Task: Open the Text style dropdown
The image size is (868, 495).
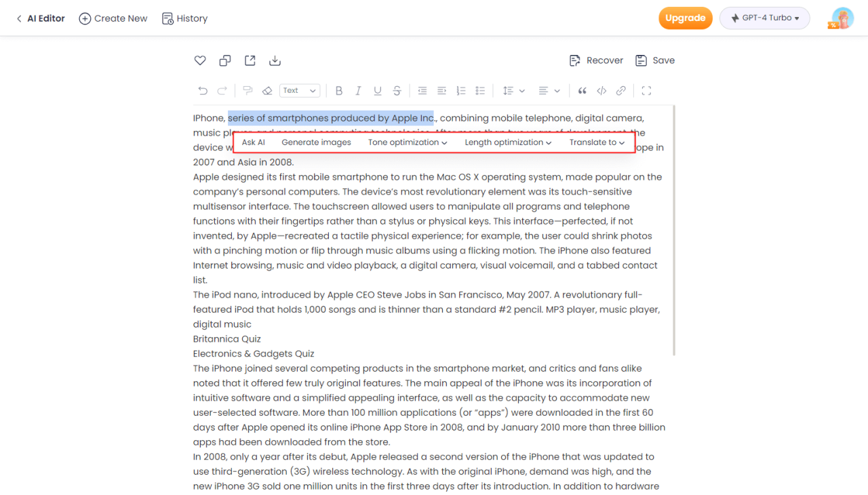Action: coord(299,91)
